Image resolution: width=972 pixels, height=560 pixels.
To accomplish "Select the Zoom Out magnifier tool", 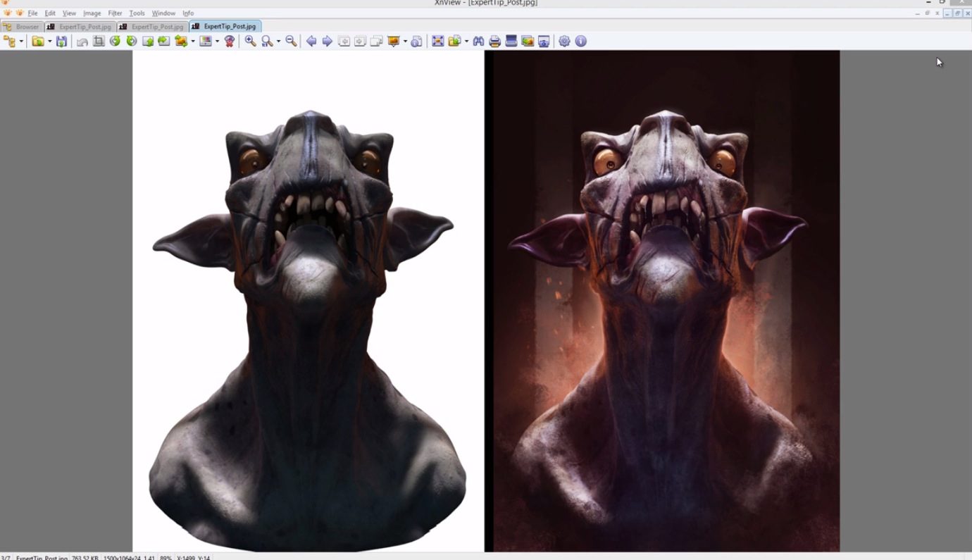I will (290, 41).
